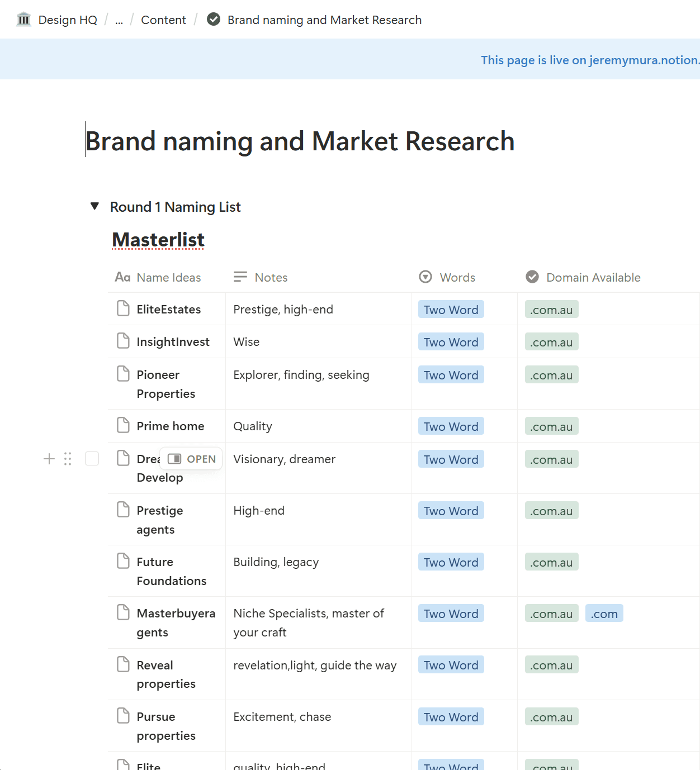Click Brand naming and Market Research breadcrumb
The width and height of the screenshot is (700, 770).
pos(324,20)
